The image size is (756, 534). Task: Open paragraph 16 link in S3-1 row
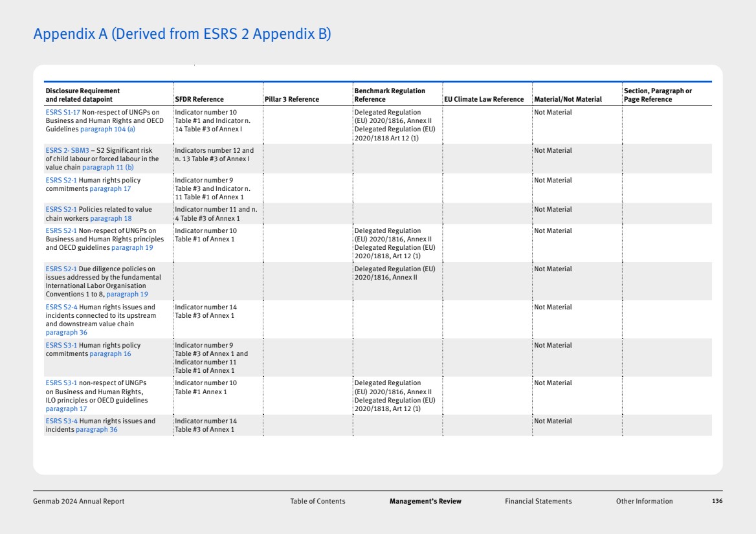[110, 354]
